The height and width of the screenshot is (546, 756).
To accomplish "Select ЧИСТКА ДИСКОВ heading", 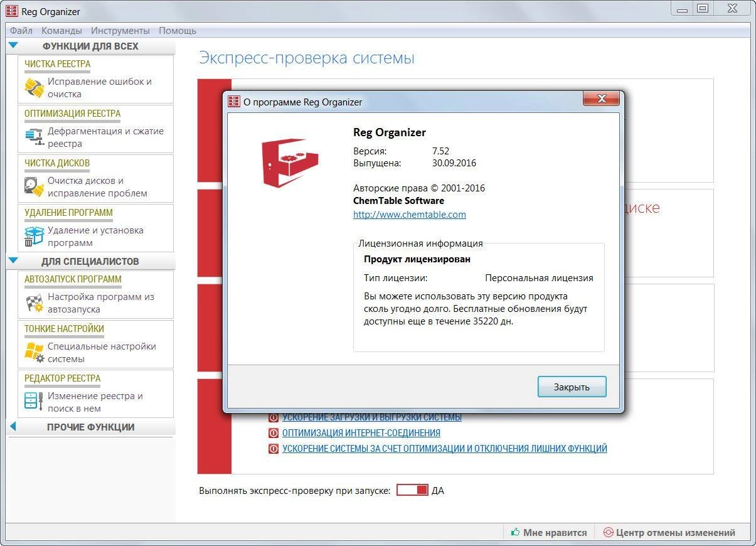I will [x=57, y=163].
